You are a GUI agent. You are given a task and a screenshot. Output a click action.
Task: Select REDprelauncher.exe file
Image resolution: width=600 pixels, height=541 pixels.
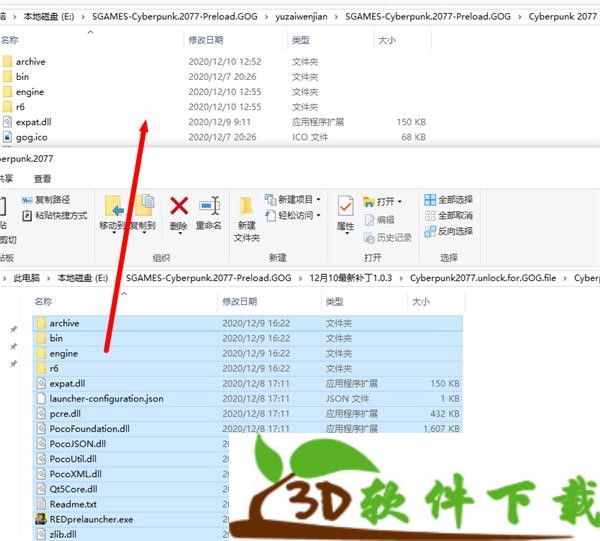[91, 519]
